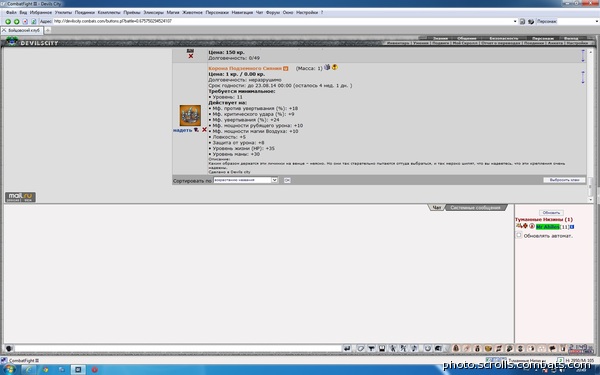This screenshot has width=600, height=375.
Task: Click the Выбросить хлам button
Action: pos(564,180)
